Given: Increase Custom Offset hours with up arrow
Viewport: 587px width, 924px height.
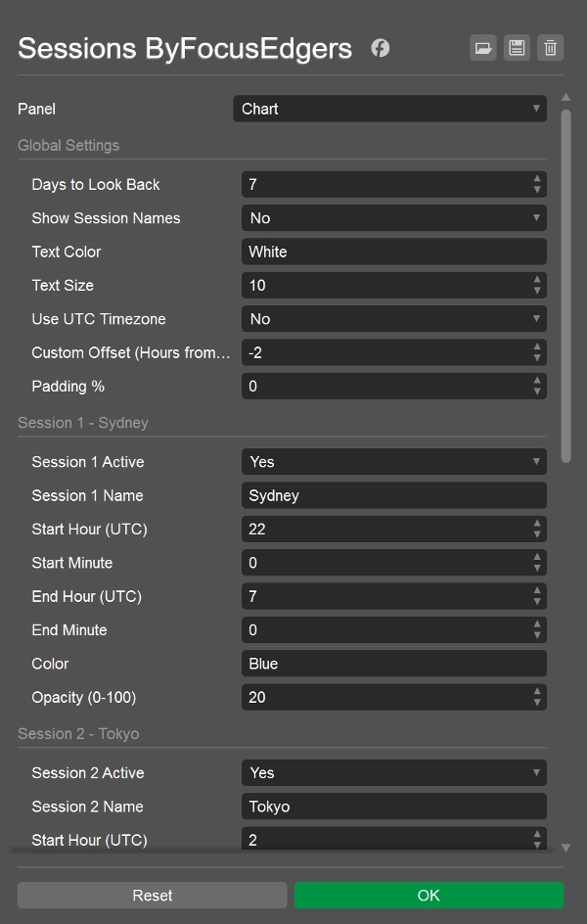Looking at the screenshot, I should (x=537, y=347).
